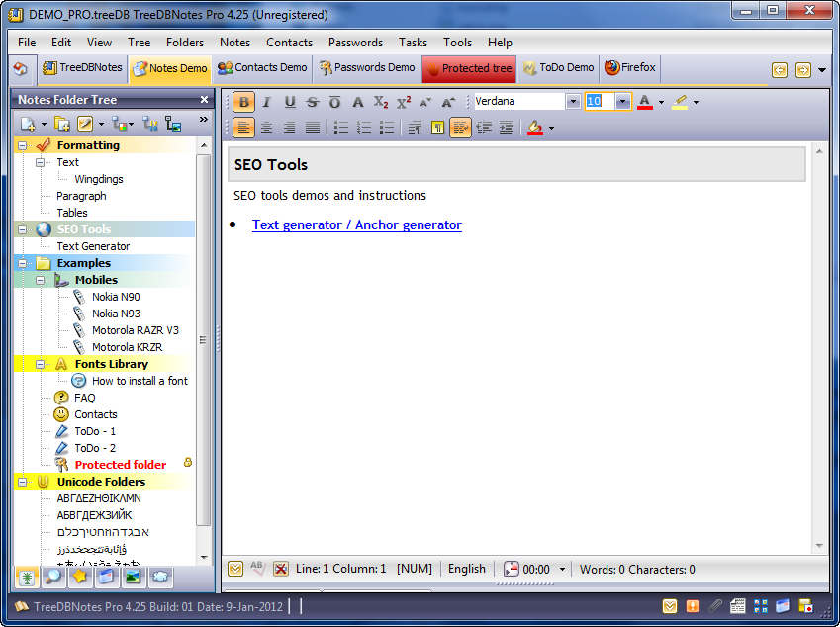Image resolution: width=840 pixels, height=627 pixels.
Task: Open the File menu
Action: point(27,43)
